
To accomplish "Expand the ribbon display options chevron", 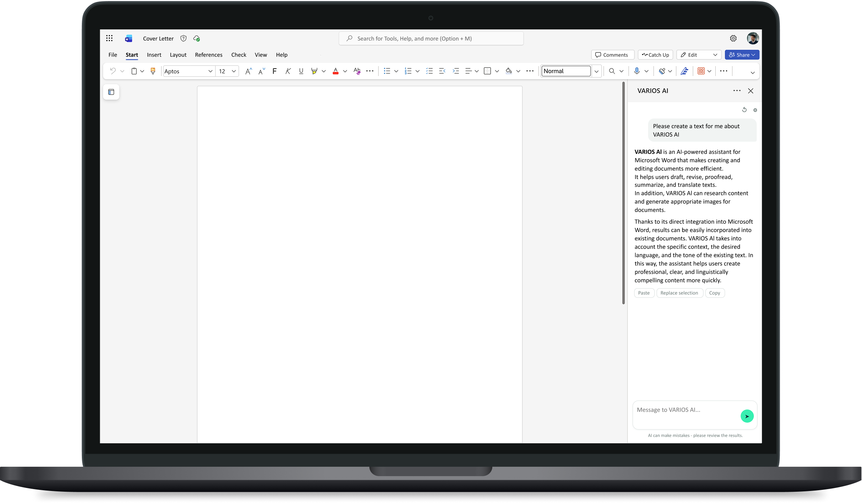I will [753, 73].
